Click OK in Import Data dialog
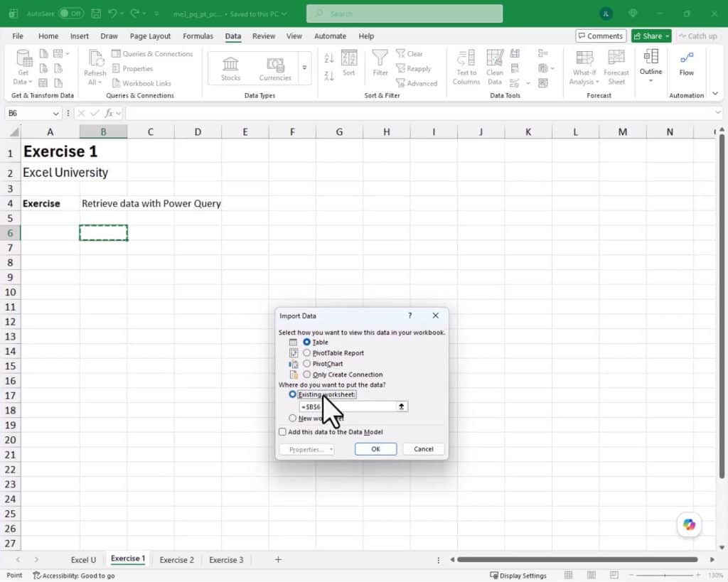Viewport: 728px width, 582px height. [375, 449]
